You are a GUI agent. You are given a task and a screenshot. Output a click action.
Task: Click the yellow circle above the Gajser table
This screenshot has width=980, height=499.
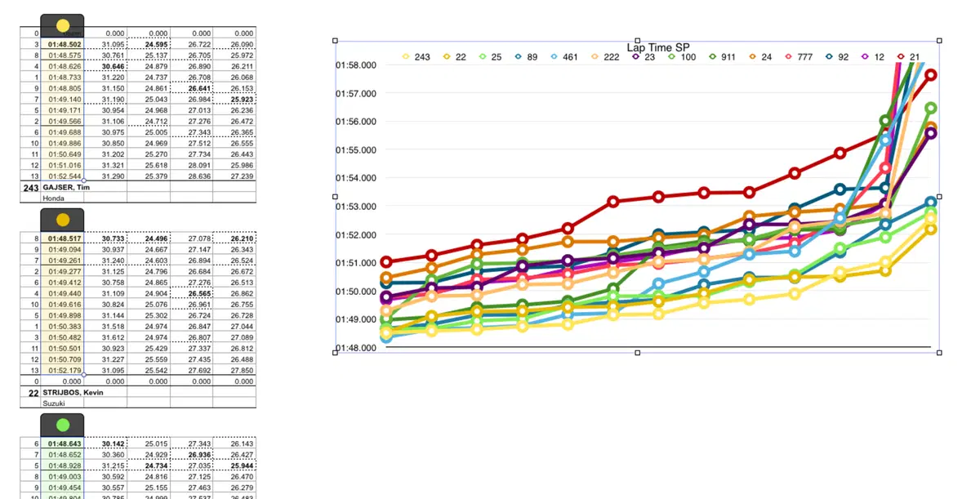point(63,26)
